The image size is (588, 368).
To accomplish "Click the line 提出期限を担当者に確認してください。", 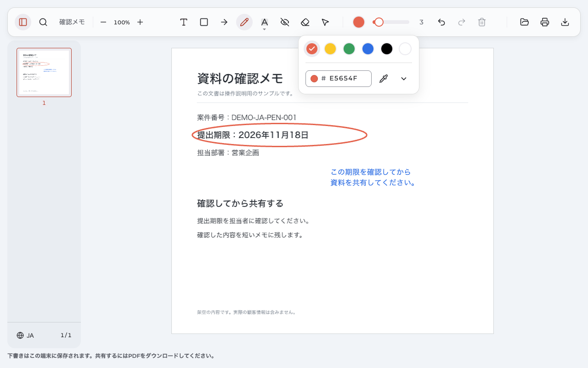I will point(254,221).
